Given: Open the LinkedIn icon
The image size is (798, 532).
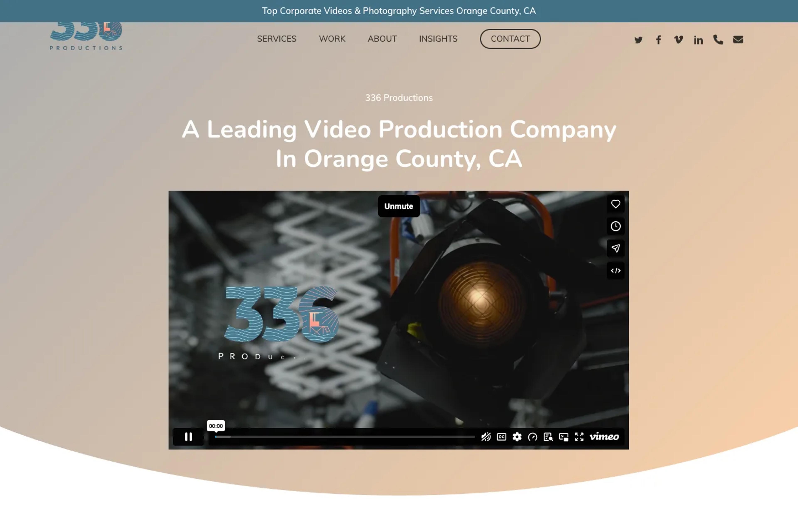Looking at the screenshot, I should (x=698, y=40).
